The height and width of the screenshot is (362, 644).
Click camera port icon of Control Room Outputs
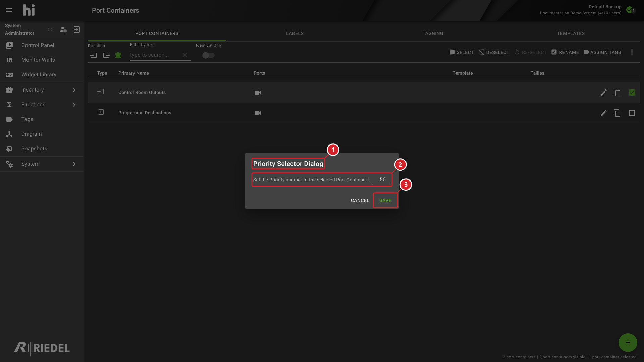(258, 93)
